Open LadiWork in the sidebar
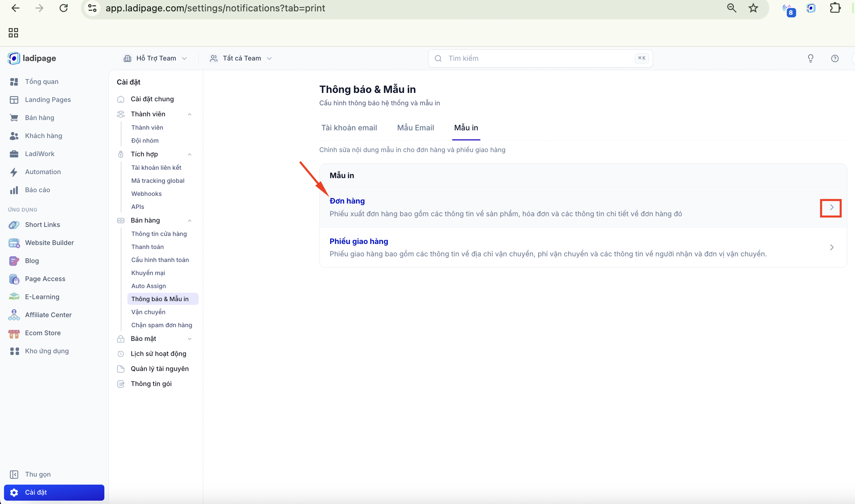 coord(39,153)
